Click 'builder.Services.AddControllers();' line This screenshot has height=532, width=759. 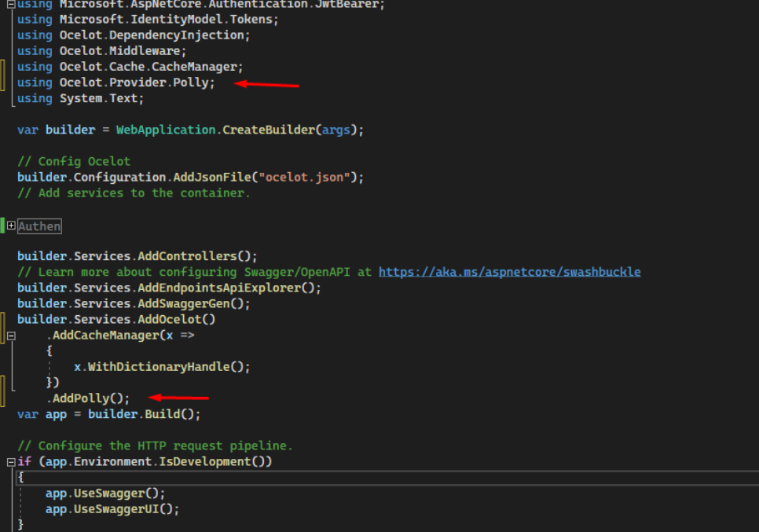(x=137, y=256)
